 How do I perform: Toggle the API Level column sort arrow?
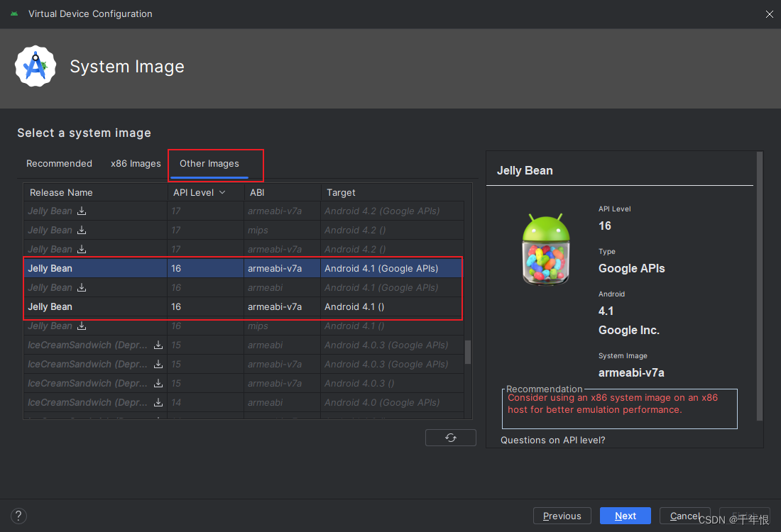(222, 193)
